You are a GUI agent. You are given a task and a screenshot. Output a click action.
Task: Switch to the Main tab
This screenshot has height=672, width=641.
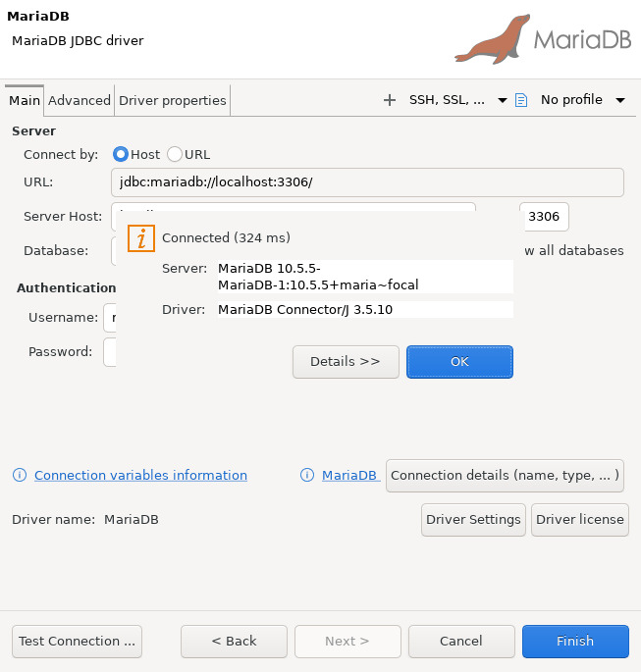tap(25, 100)
